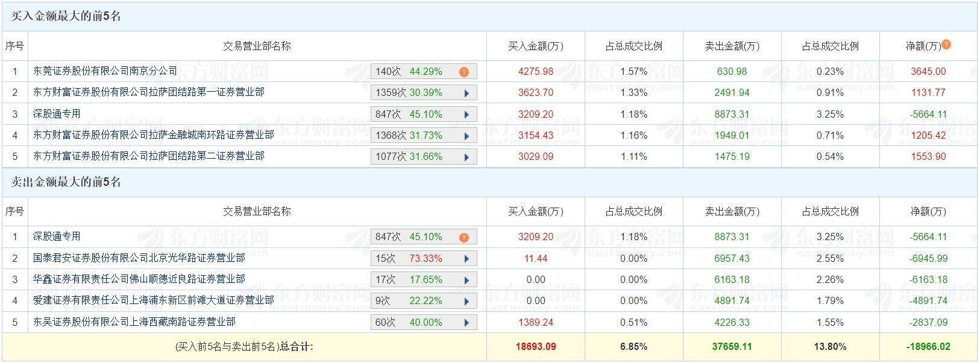
Task: Open 东吴证券上海西藏南路证券营业部 link
Action: coord(134,322)
